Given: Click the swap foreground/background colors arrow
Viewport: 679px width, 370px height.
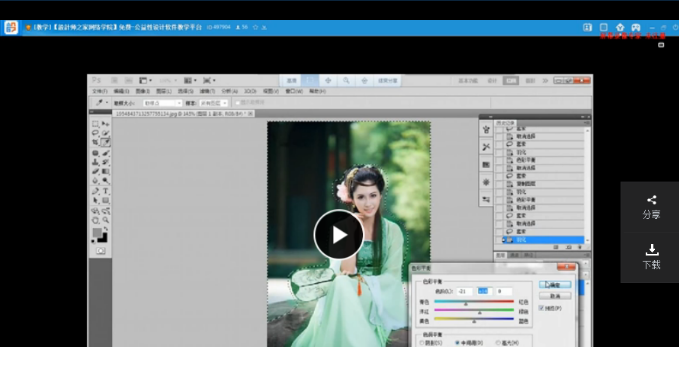Looking at the screenshot, I should click(105, 229).
